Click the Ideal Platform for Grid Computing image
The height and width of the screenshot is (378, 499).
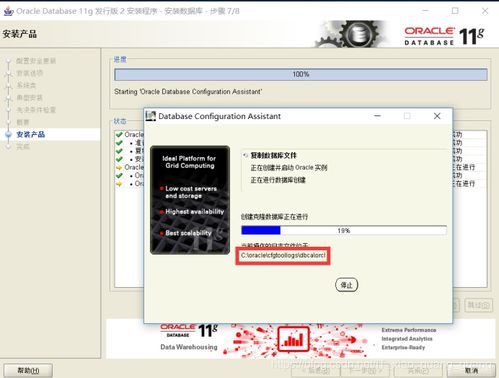190,200
